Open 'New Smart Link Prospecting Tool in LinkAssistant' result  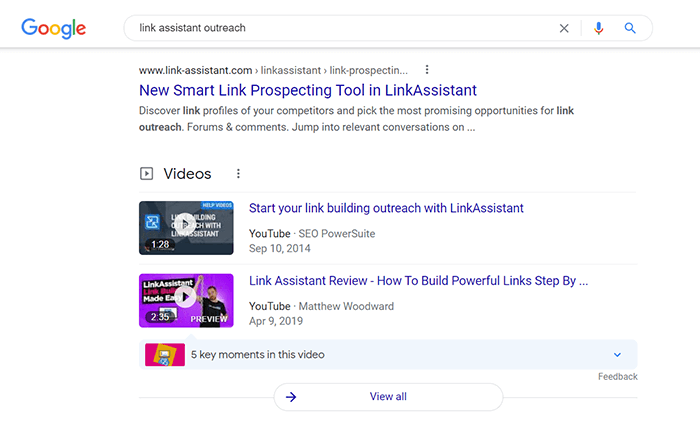click(308, 90)
